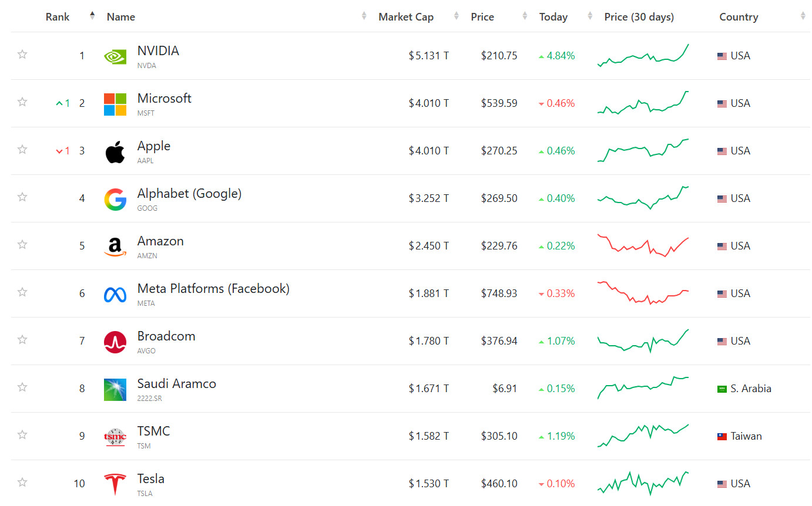This screenshot has width=812, height=506.
Task: Toggle the favorite star for TSMC
Action: click(x=22, y=435)
